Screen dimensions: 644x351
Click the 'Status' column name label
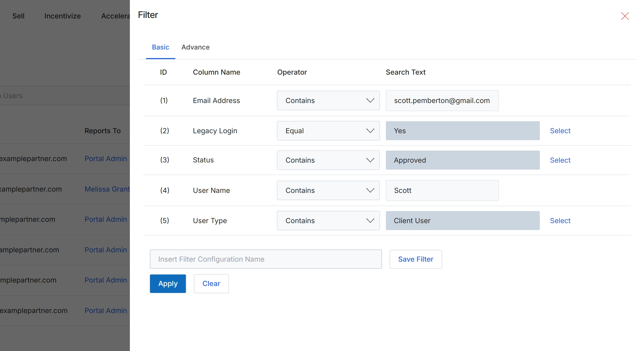tap(203, 160)
